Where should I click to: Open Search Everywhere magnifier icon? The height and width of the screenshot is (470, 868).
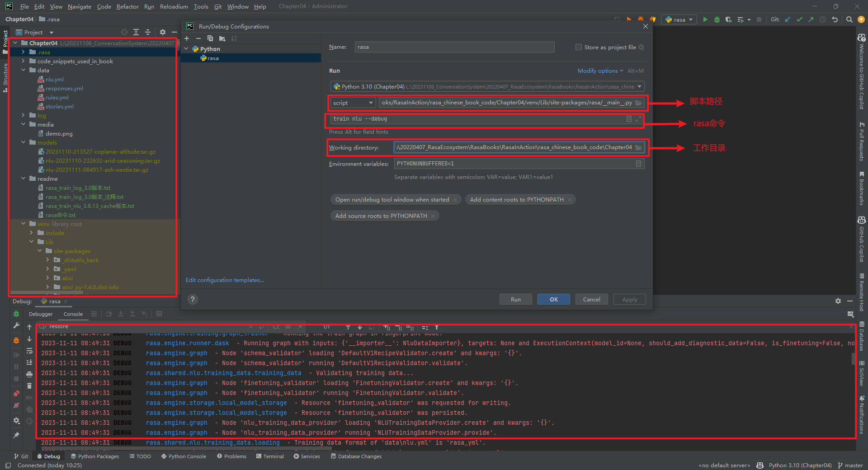(849, 19)
